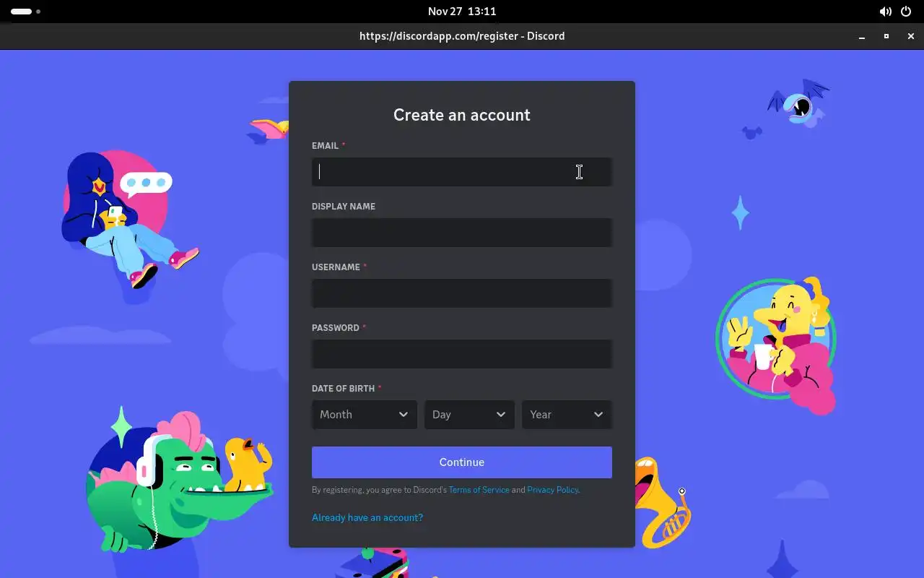Click the 'DISPLAY NAME' label text

(x=344, y=207)
